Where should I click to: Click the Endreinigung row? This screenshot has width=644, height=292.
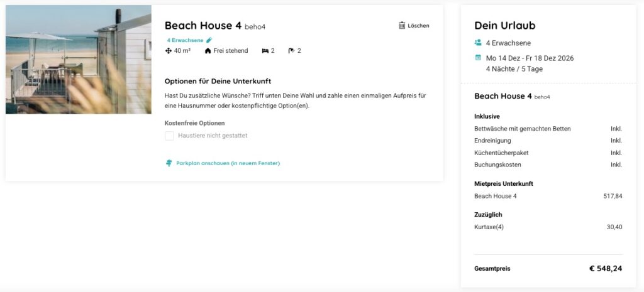tap(548, 141)
